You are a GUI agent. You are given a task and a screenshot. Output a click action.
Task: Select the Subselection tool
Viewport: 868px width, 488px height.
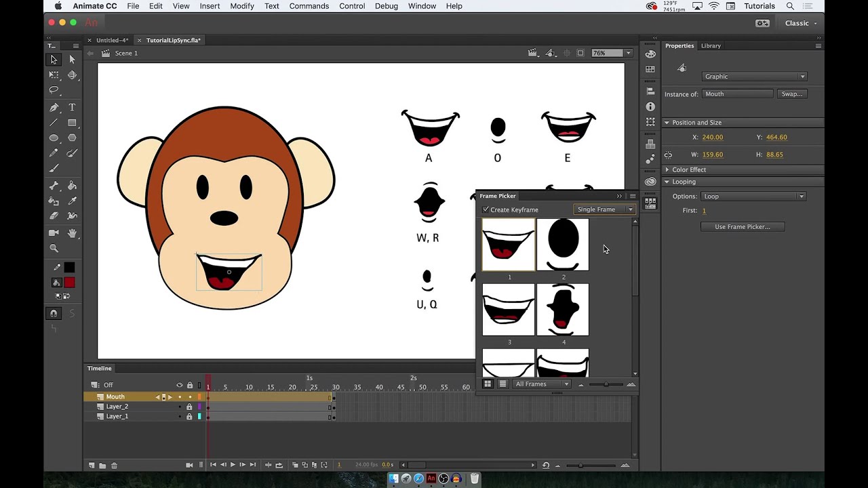tap(72, 60)
